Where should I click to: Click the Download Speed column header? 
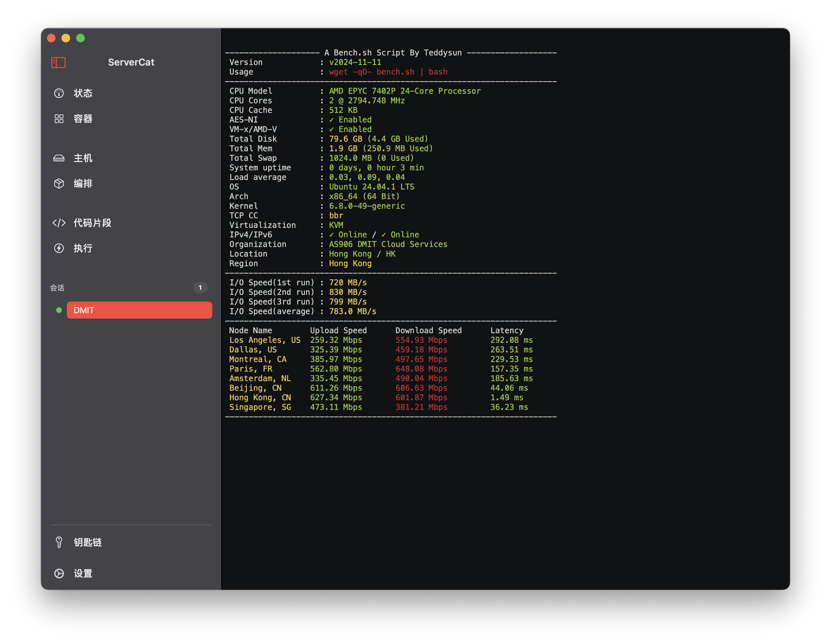[x=428, y=331]
